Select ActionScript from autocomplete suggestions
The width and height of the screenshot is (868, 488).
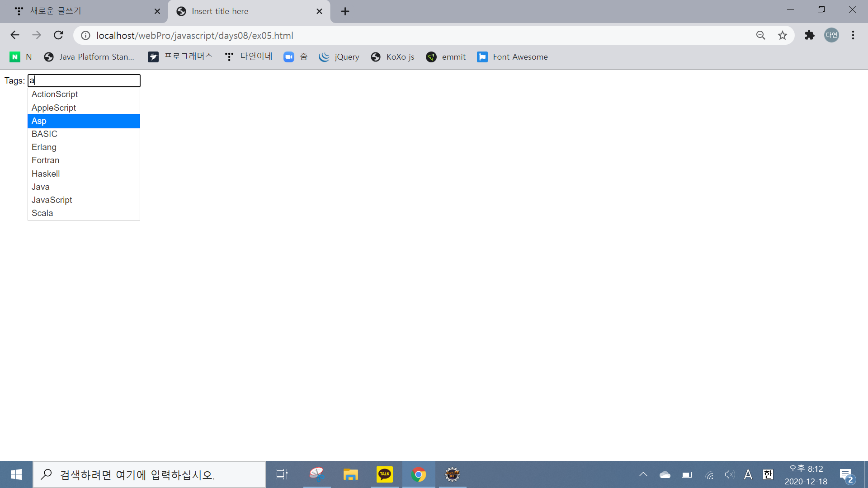pyautogui.click(x=55, y=94)
